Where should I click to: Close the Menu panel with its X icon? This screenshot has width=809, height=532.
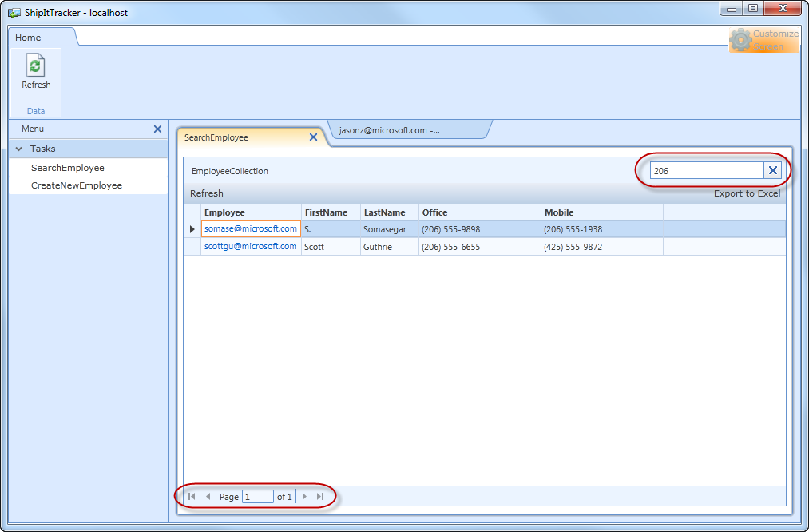(x=158, y=129)
